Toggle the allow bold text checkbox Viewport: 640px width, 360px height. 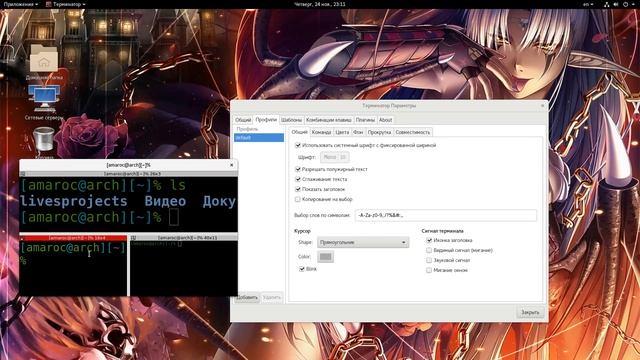(298, 169)
